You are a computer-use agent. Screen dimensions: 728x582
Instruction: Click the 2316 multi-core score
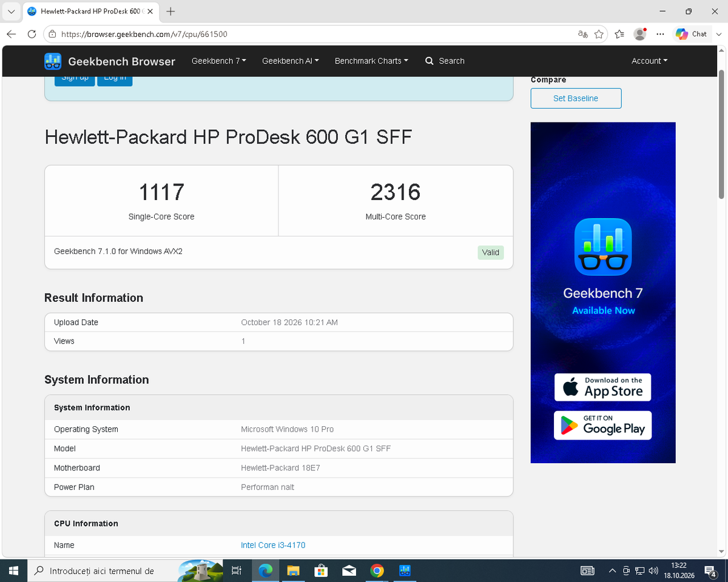pos(396,192)
